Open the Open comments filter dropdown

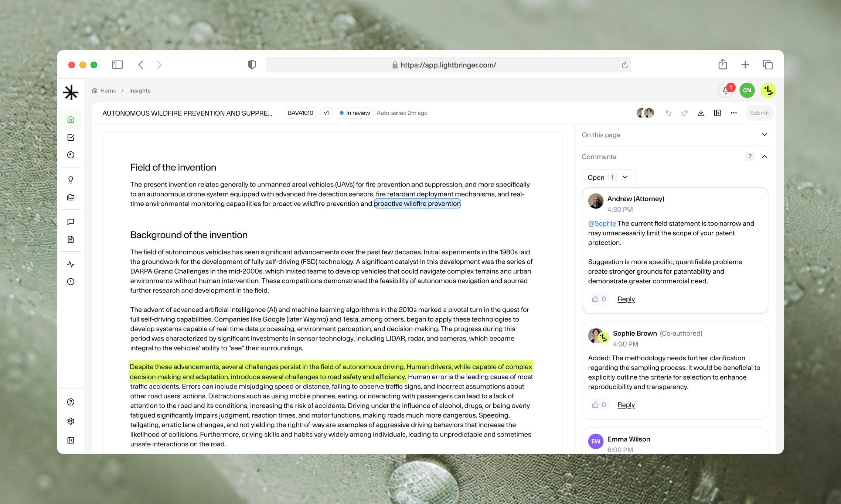609,177
